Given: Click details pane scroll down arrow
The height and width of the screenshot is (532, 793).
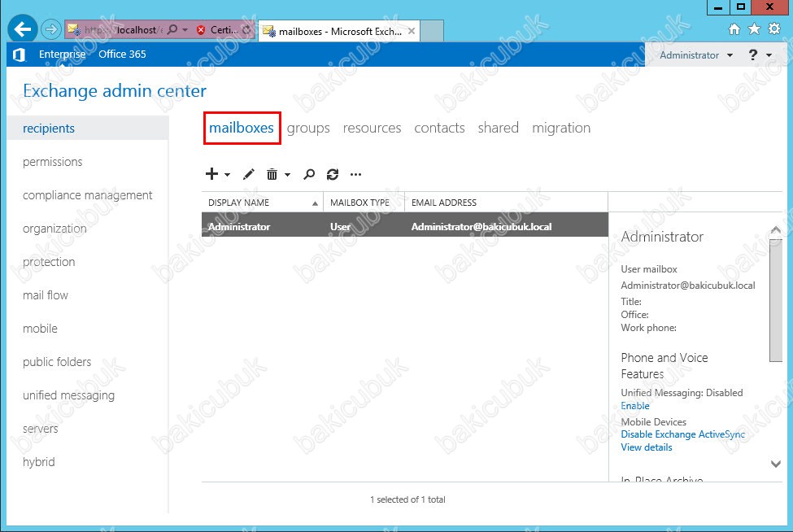Looking at the screenshot, I should [775, 464].
